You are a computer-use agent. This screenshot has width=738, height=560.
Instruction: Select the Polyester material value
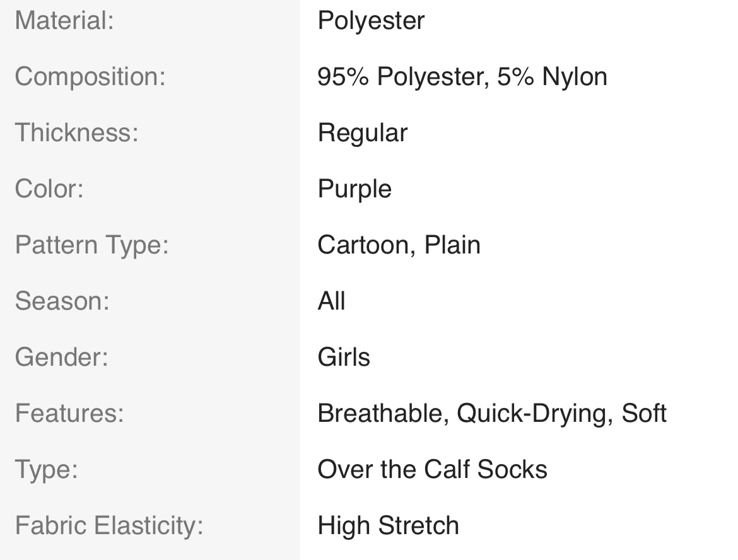371,21
